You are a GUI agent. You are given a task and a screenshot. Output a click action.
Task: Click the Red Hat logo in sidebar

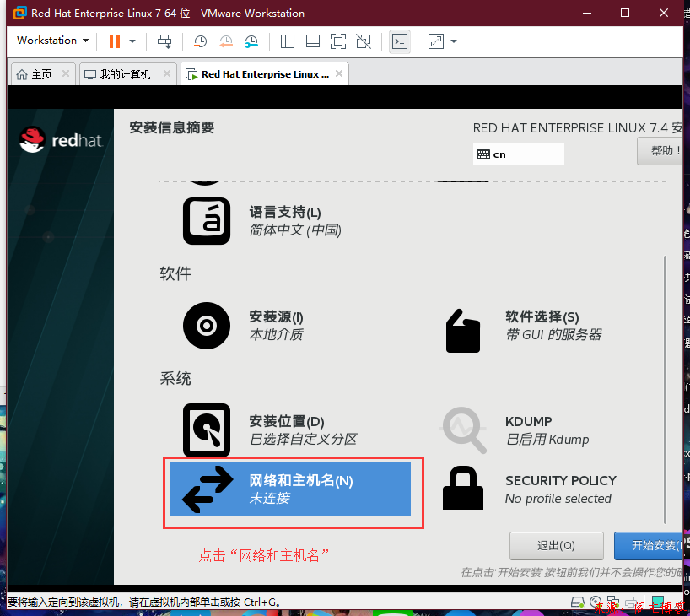point(62,140)
